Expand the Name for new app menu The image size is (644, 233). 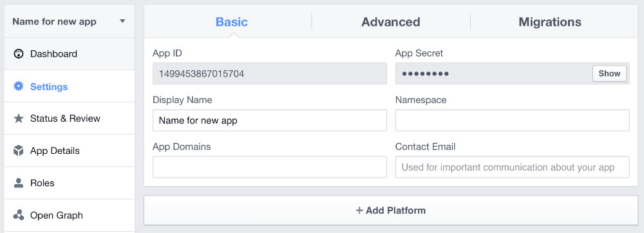pyautogui.click(x=70, y=21)
